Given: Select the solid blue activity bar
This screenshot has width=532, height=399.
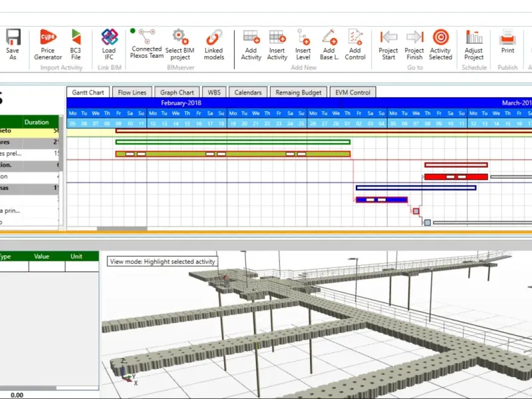Looking at the screenshot, I should pyautogui.click(x=382, y=200).
